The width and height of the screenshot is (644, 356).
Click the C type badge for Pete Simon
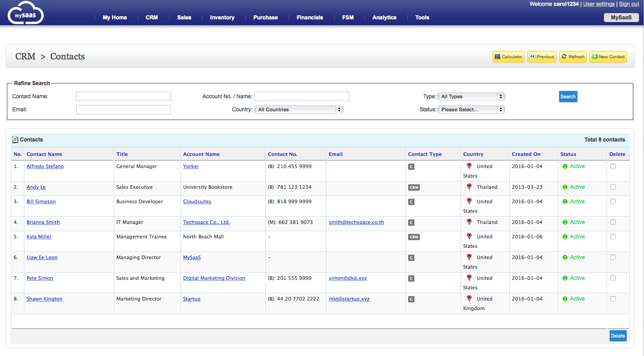[x=411, y=278]
